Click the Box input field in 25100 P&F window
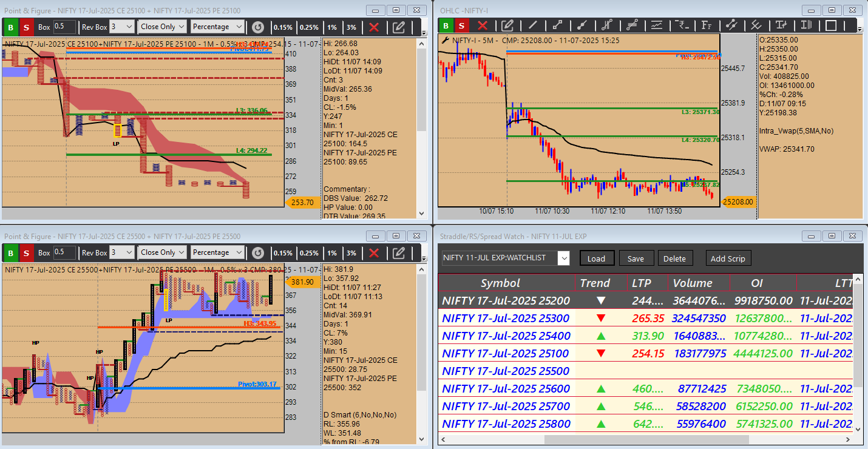The image size is (868, 449). (64, 27)
